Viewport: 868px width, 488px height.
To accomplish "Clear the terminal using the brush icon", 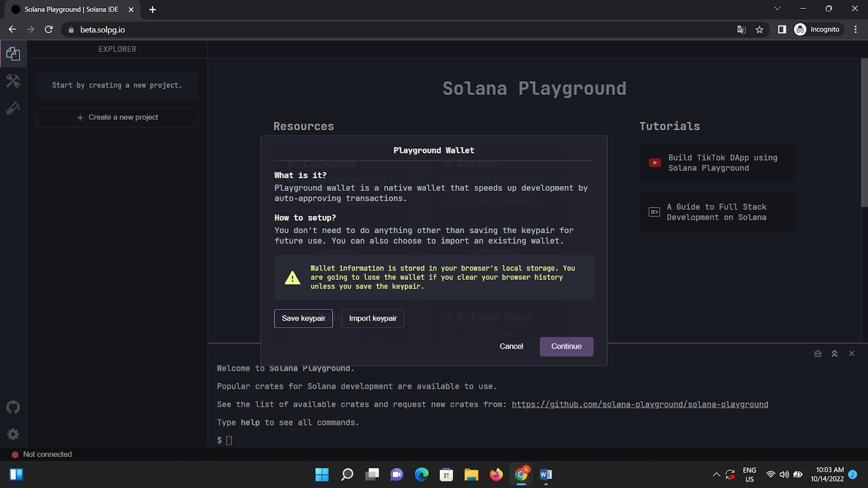I will tap(818, 353).
